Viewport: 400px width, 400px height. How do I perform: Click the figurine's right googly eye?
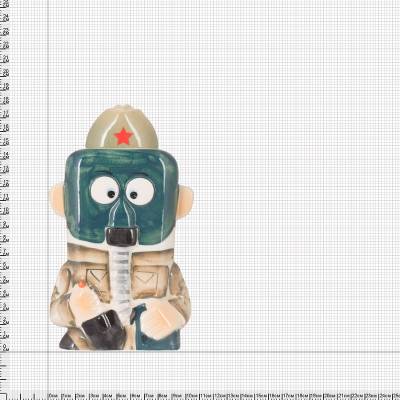coord(140,191)
